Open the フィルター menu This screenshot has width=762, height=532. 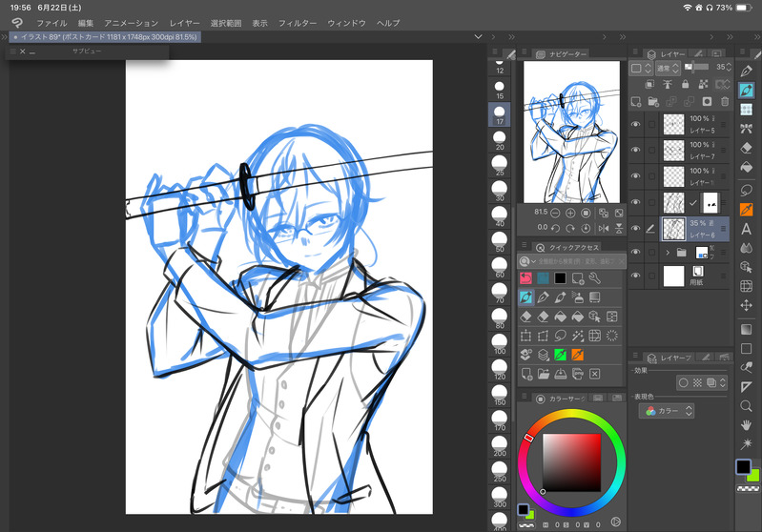point(298,23)
